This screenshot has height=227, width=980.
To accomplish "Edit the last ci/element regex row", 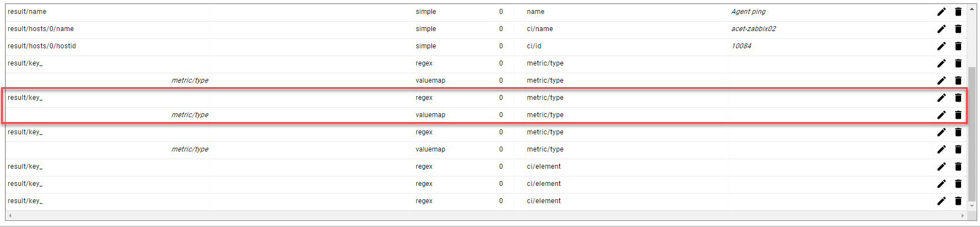I will tap(941, 201).
